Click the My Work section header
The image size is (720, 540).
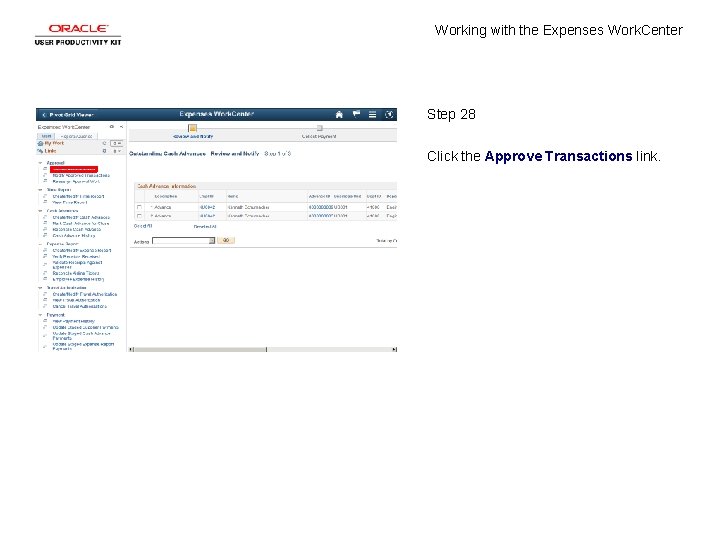tap(54, 143)
